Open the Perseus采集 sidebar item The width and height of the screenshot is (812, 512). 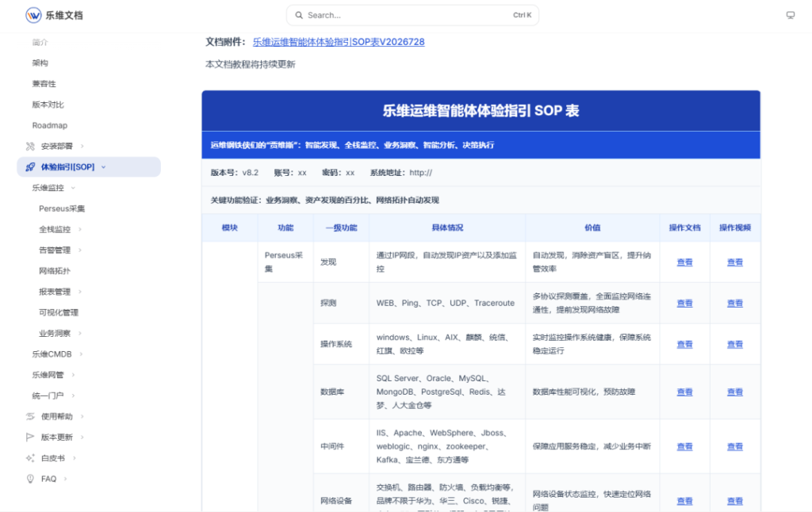coord(62,208)
